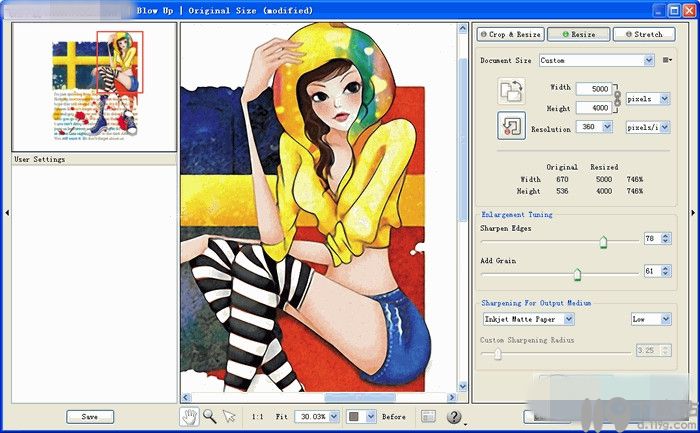Click the Add Grain slider handle
This screenshot has width=700, height=433.
coord(577,274)
